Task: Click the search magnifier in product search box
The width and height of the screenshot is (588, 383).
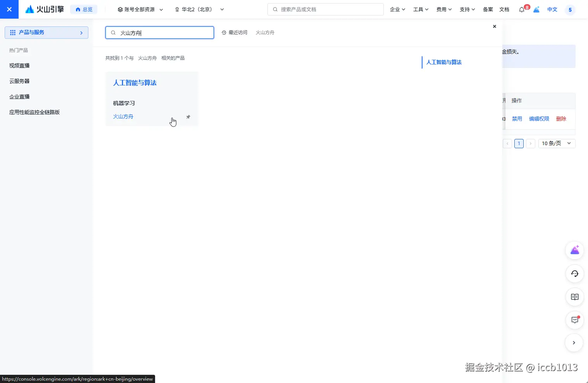Action: pyautogui.click(x=112, y=33)
